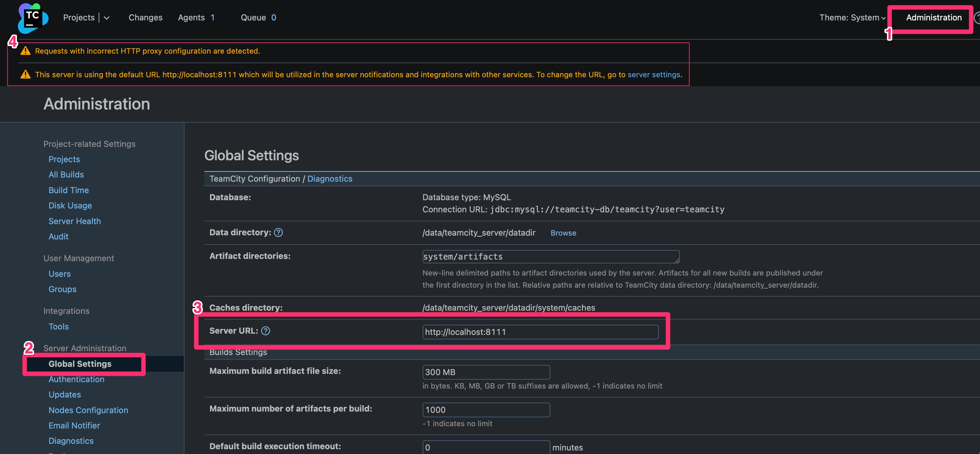
Task: Expand the Projects dropdown arrow
Action: [x=107, y=18]
